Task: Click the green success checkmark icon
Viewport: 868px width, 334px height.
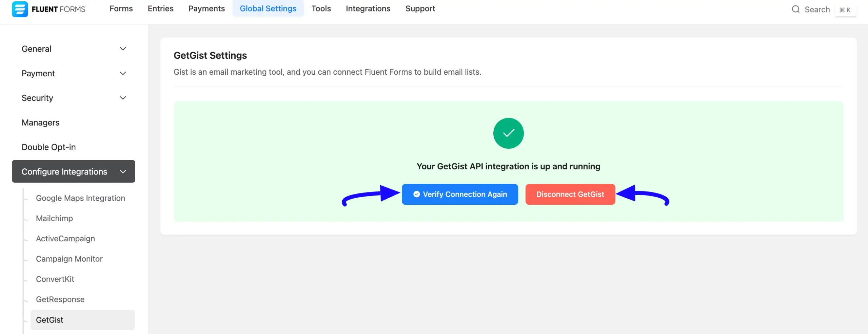Action: 508,133
